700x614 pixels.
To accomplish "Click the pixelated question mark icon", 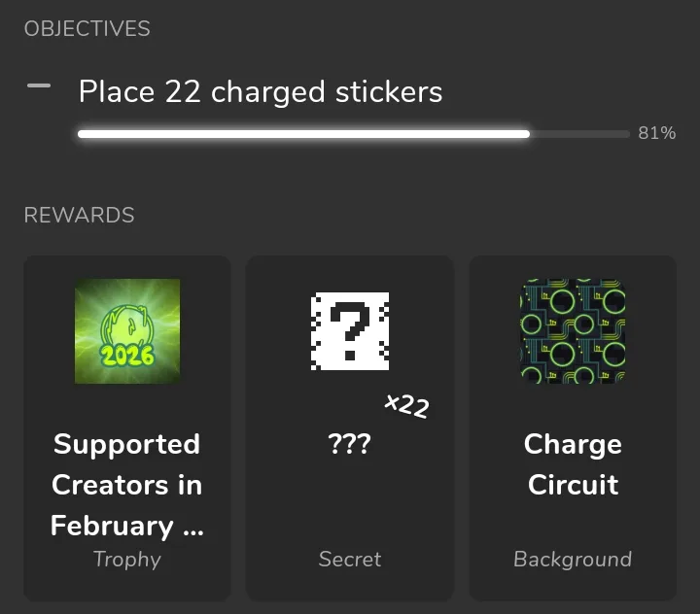I will click(x=350, y=331).
